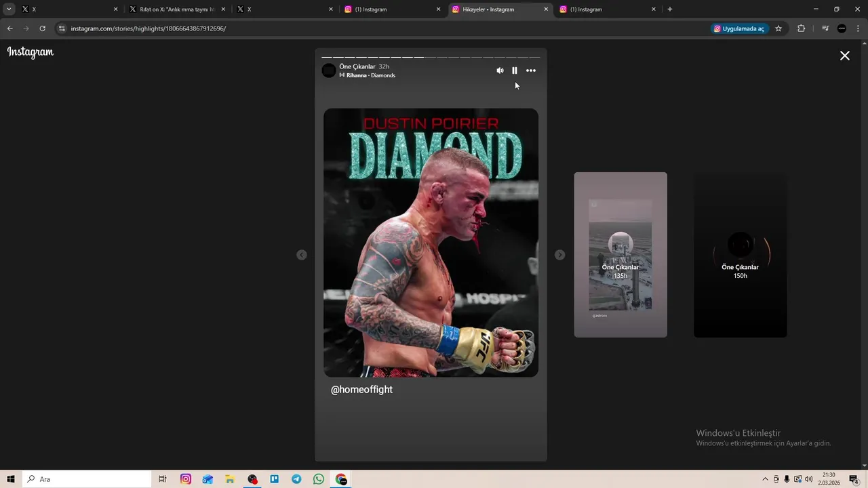
Task: Show hidden system tray icons
Action: [x=766, y=479]
